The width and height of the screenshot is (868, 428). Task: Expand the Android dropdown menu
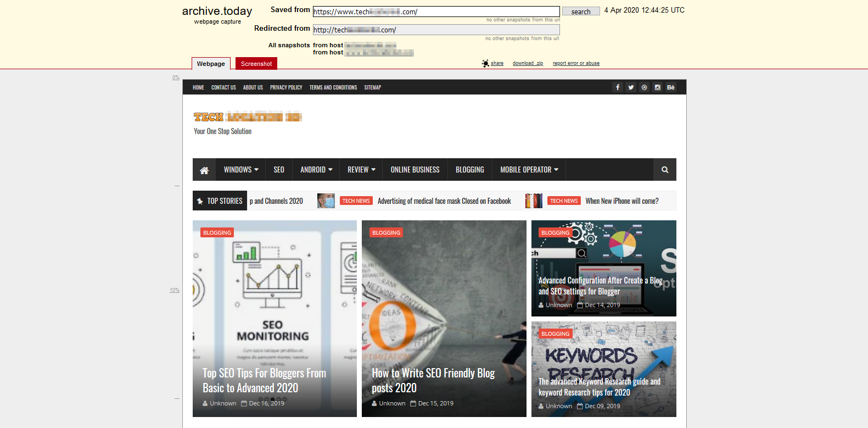(316, 170)
